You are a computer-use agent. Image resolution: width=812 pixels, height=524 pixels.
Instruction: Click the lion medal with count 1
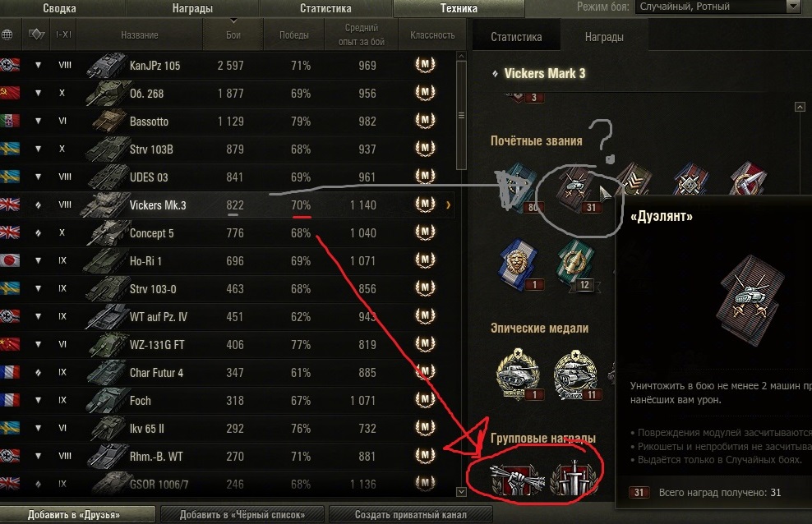tap(519, 264)
